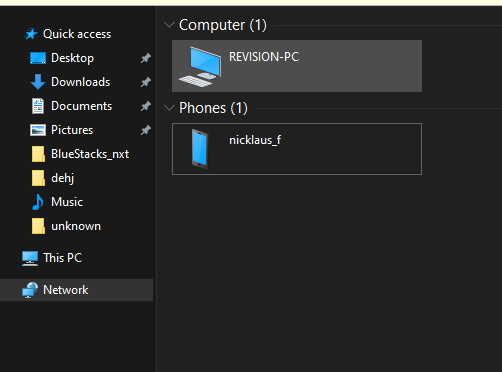This screenshot has height=372, width=502.
Task: Click the pin icon beside Pictures
Action: [146, 130]
